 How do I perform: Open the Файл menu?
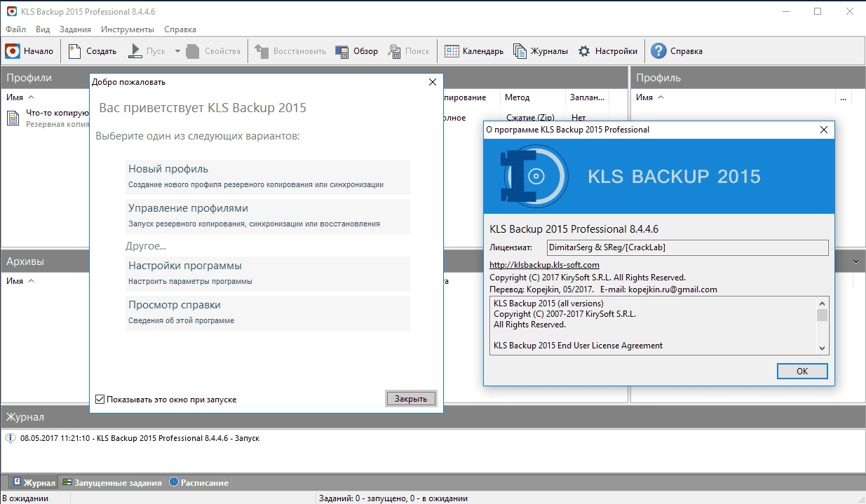pyautogui.click(x=15, y=29)
